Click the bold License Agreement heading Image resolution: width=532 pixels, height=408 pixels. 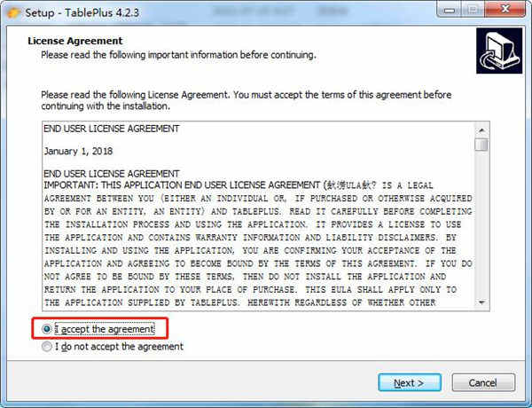click(75, 41)
